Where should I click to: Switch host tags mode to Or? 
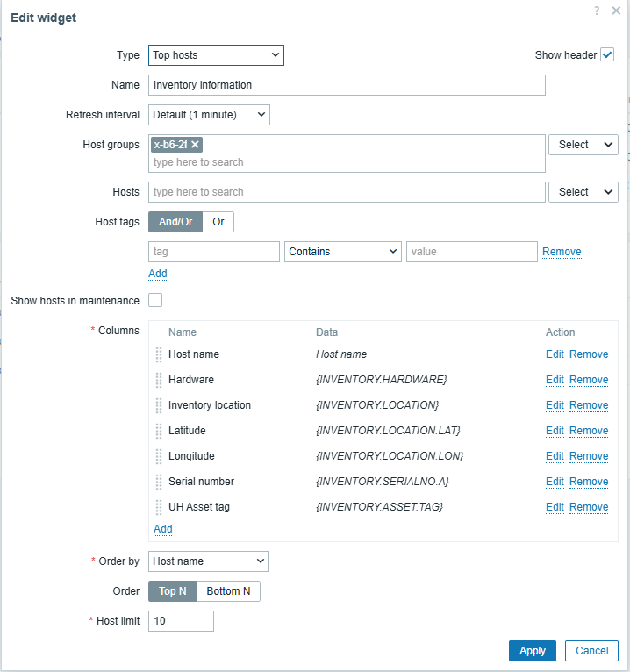pyautogui.click(x=218, y=222)
